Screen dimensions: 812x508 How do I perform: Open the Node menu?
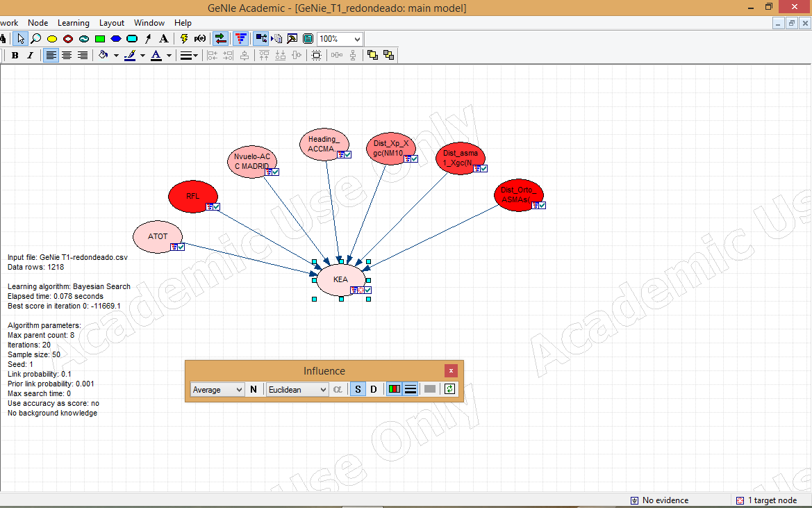coord(38,23)
